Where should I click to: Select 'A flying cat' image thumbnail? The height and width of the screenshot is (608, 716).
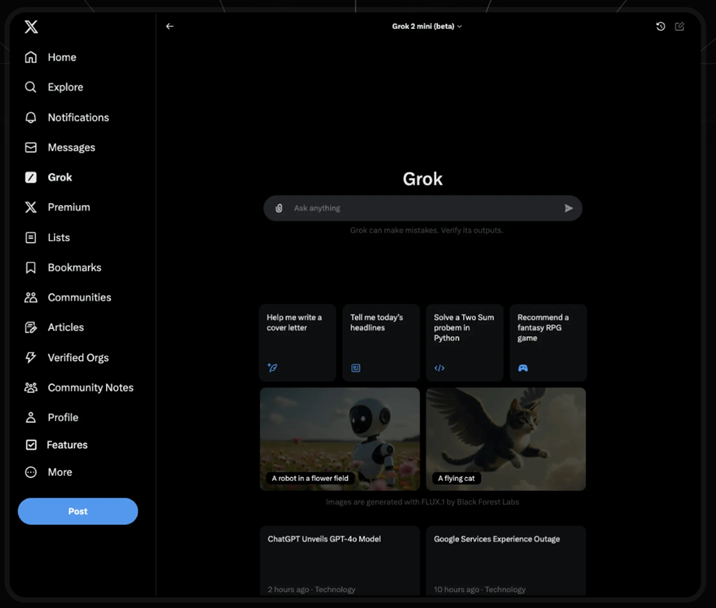click(x=505, y=438)
